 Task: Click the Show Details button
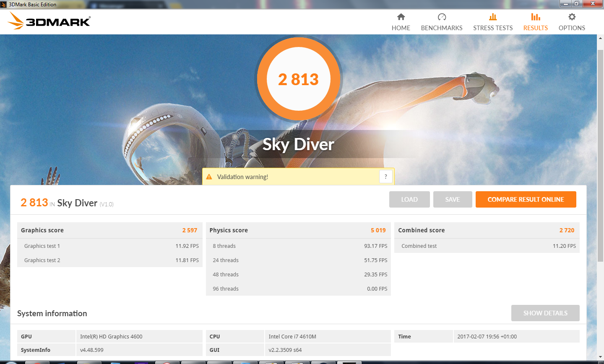click(545, 313)
